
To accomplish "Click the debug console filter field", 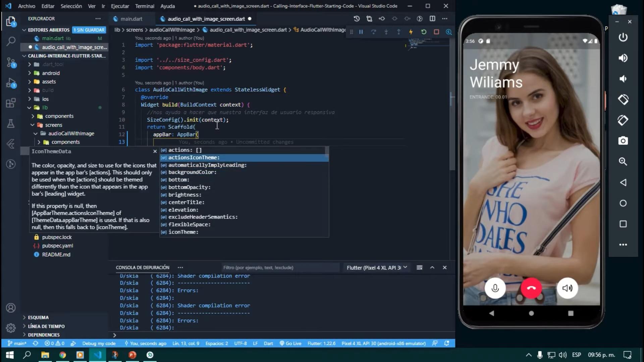I will [x=280, y=267].
